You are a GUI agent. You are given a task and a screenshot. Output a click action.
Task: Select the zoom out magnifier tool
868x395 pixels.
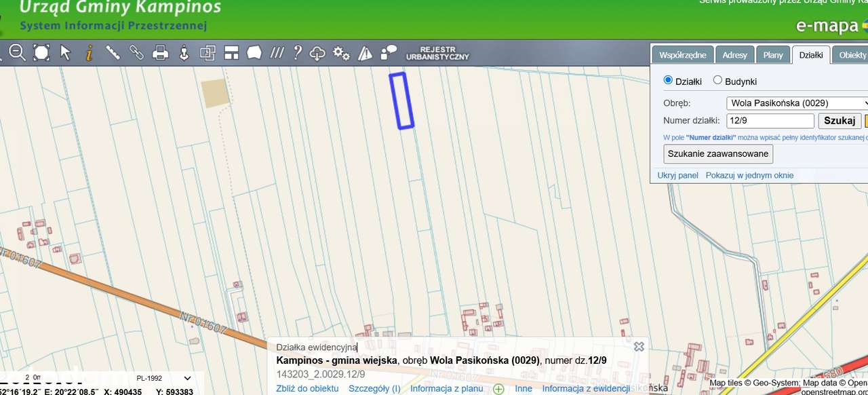click(x=17, y=52)
